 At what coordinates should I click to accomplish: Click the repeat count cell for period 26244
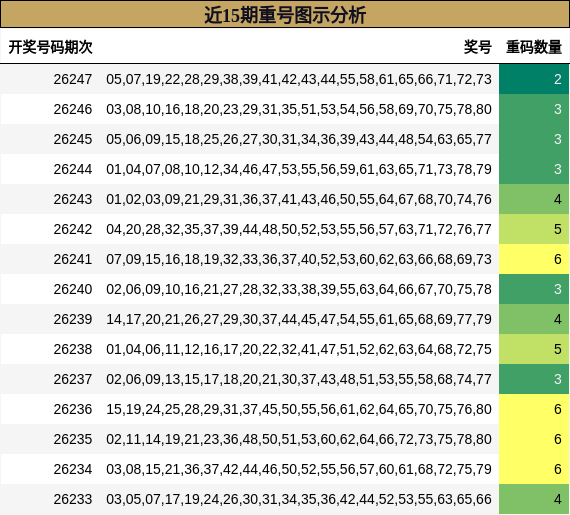pos(534,169)
